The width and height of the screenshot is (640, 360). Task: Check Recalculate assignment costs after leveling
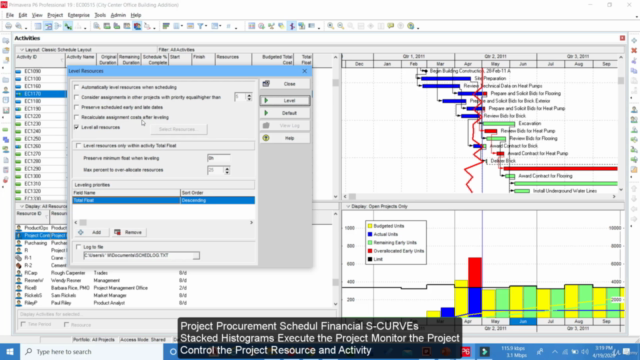click(76, 117)
